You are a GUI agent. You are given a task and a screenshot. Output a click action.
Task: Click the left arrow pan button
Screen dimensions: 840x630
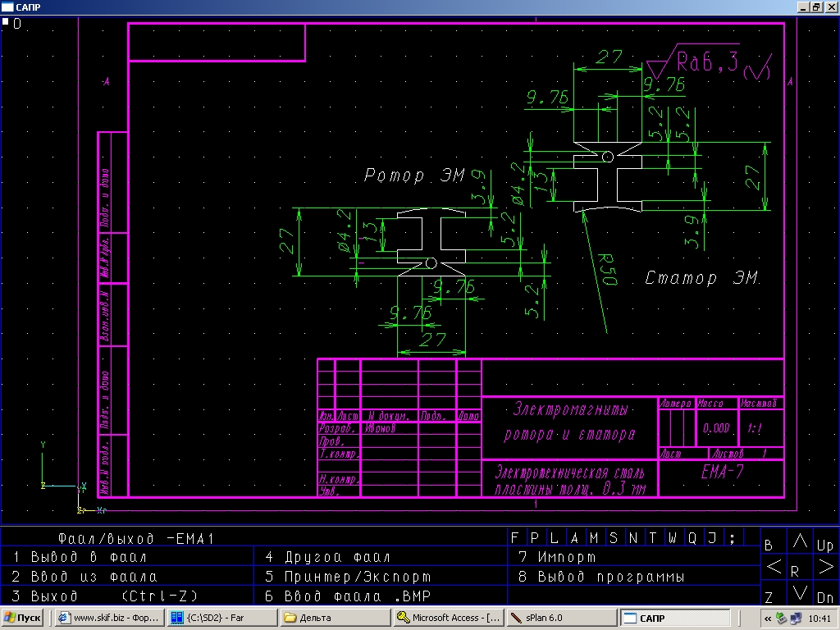[x=774, y=567]
